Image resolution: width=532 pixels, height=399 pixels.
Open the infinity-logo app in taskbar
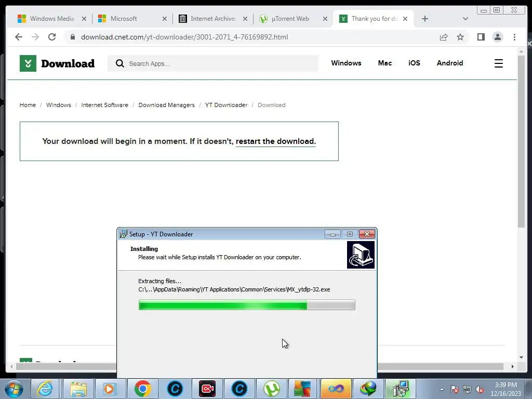click(x=336, y=389)
